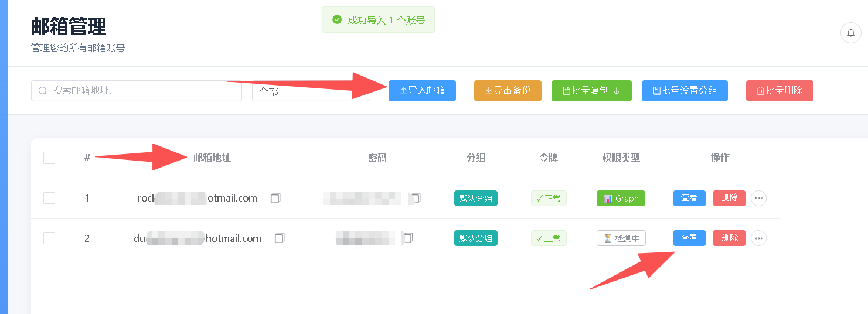This screenshot has width=868, height=314.
Task: Open the notification bell icon
Action: point(851,33)
